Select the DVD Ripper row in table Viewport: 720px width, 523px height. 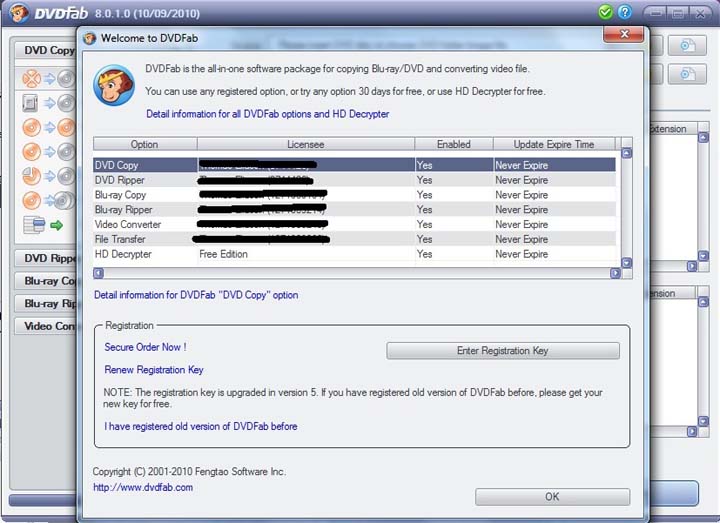[354, 180]
